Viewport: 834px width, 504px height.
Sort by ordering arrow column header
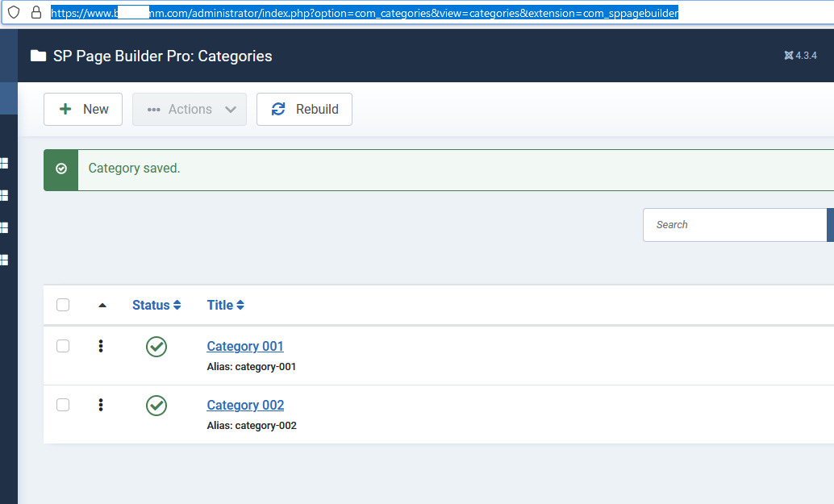[x=102, y=305]
